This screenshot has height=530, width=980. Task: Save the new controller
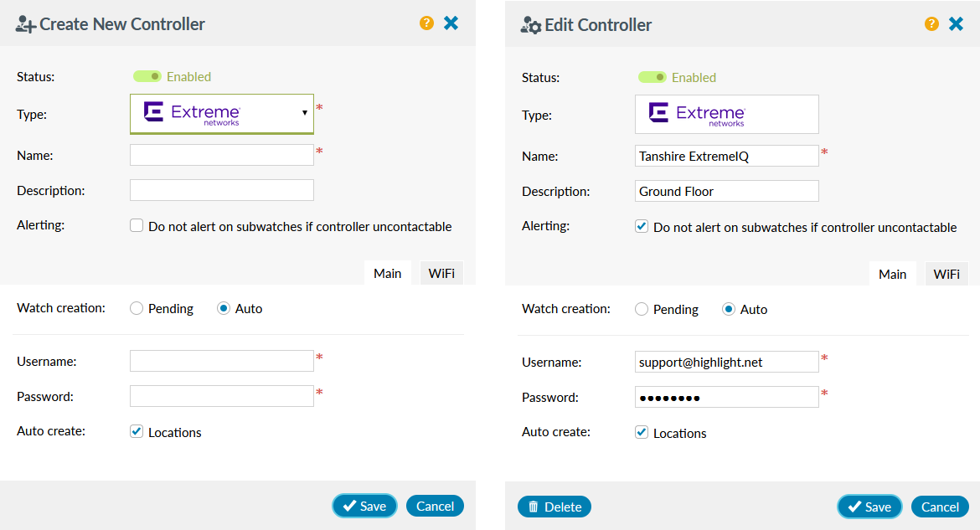pos(364,506)
